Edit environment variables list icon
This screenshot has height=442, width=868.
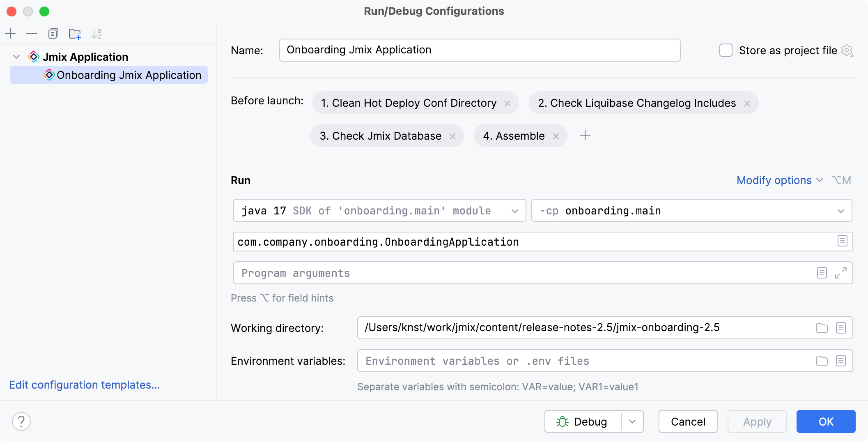(x=841, y=361)
